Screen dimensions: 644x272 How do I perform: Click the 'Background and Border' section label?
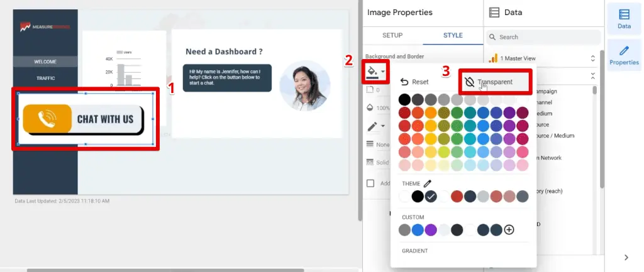click(x=394, y=57)
